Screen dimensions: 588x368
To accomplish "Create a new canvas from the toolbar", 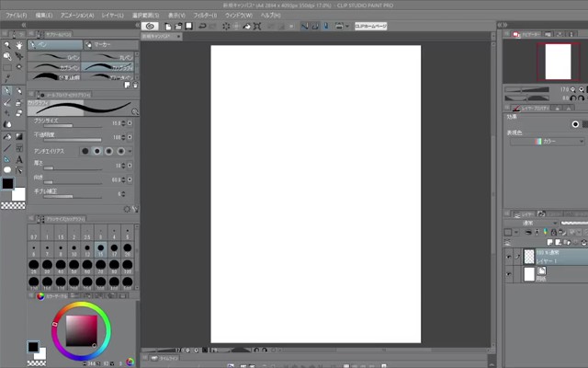I will coord(168,26).
